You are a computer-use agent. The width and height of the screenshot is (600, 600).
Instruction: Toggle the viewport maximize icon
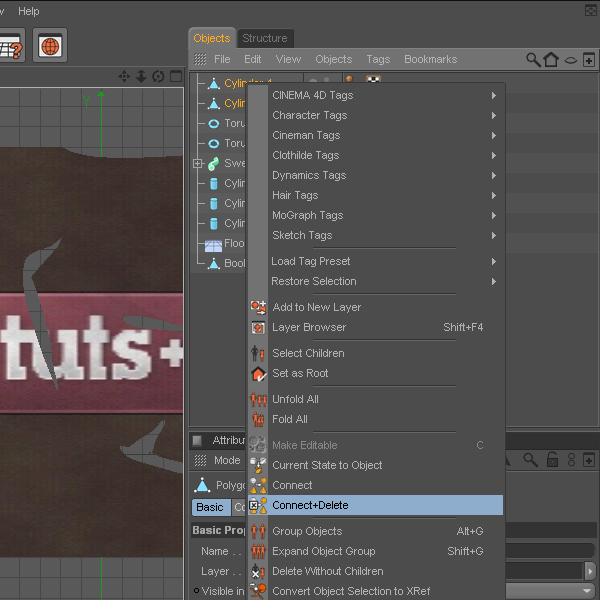point(176,76)
